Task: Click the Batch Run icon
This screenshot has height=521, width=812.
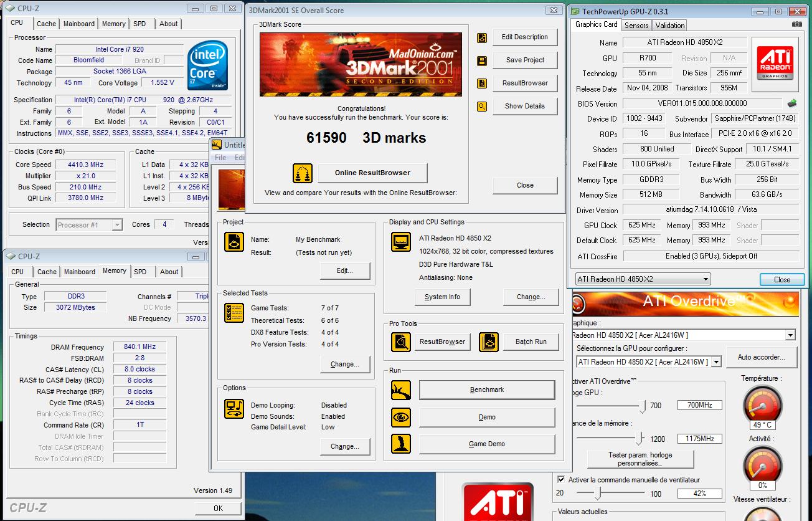Action: pyautogui.click(x=489, y=342)
